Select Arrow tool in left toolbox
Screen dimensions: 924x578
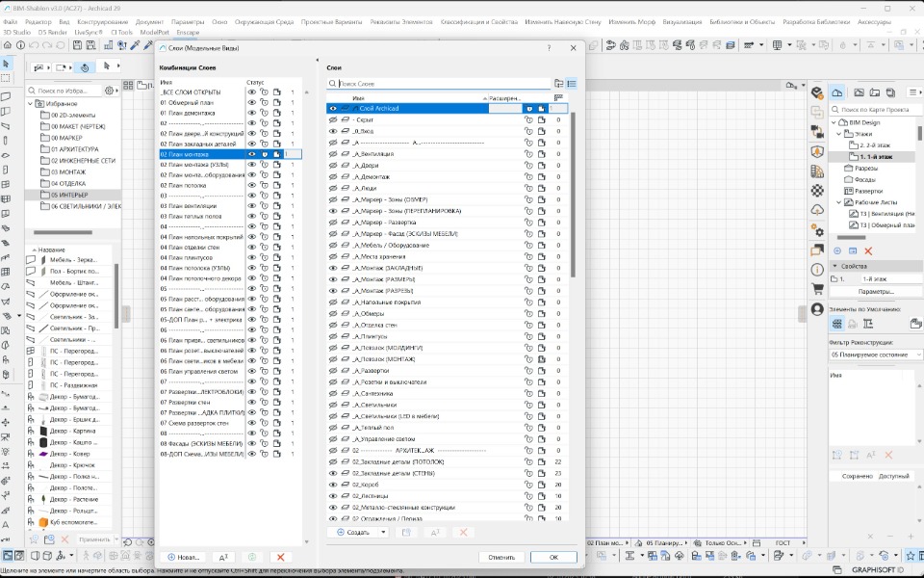click(6, 64)
